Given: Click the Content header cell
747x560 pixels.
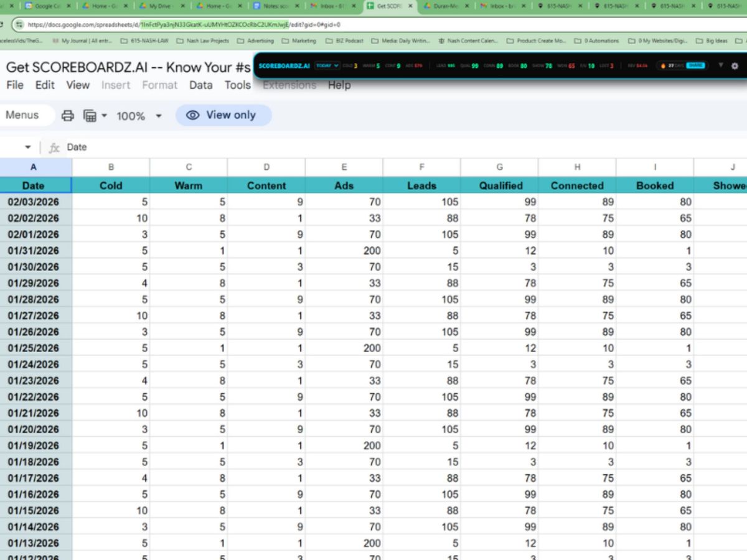Looking at the screenshot, I should 266,185.
